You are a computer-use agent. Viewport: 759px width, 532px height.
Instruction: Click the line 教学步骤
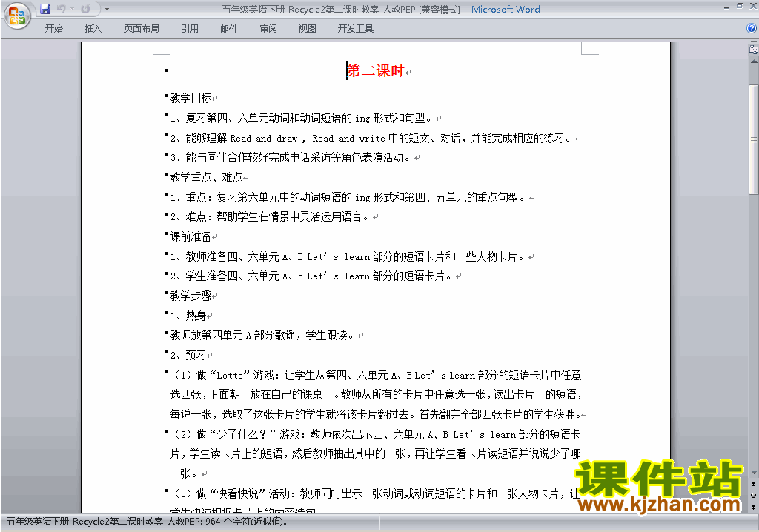[x=191, y=296]
